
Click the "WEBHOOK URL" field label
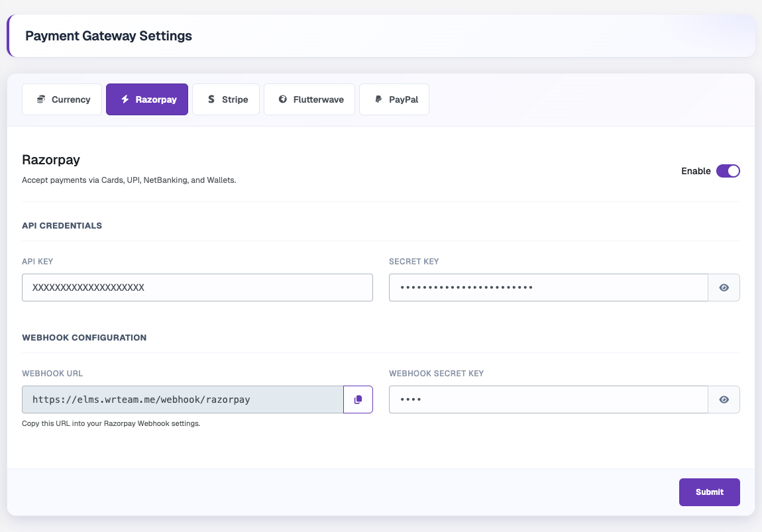point(52,374)
